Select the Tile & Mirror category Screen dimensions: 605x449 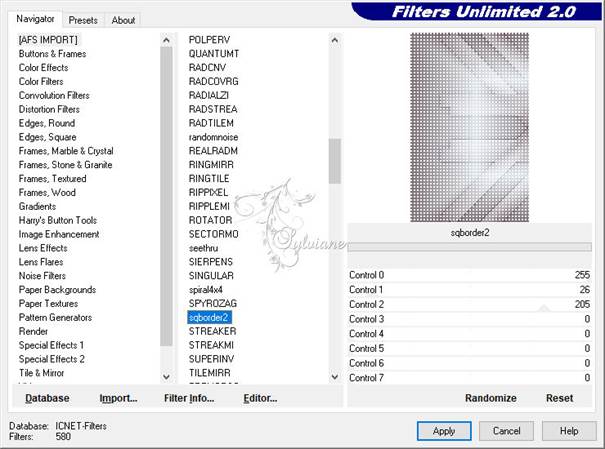pyautogui.click(x=41, y=373)
